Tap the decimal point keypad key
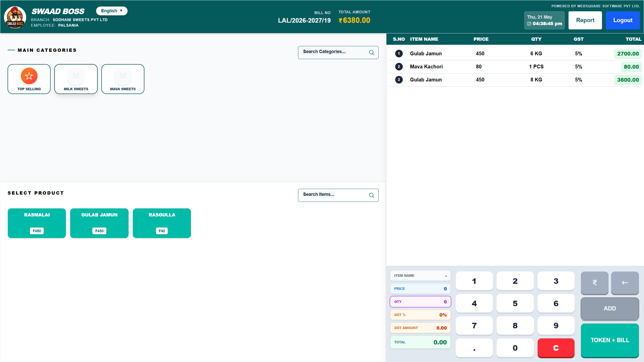 pos(474,348)
